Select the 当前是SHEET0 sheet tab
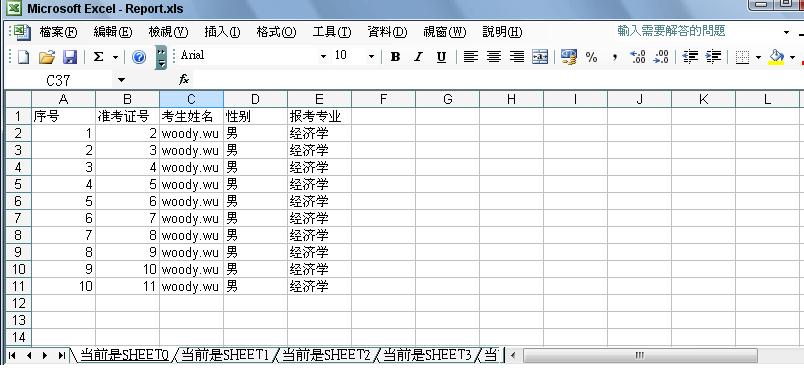Screen dimensions: 804x368 [x=124, y=355]
